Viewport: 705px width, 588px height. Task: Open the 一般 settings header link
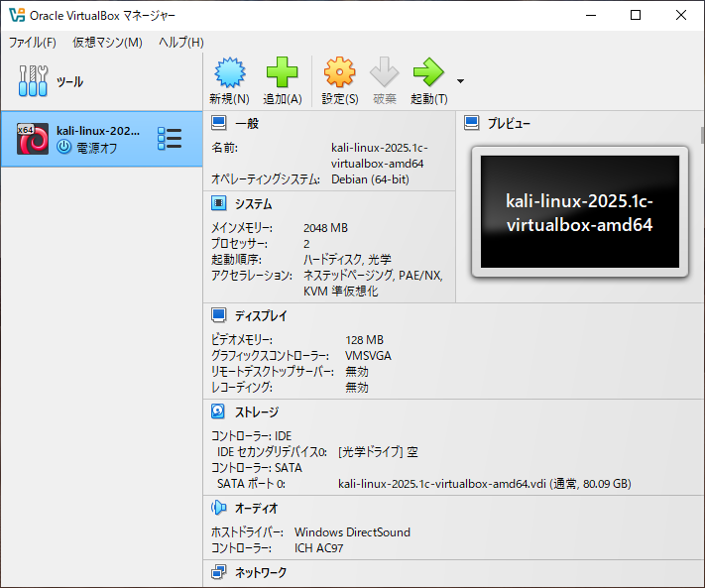[247, 124]
